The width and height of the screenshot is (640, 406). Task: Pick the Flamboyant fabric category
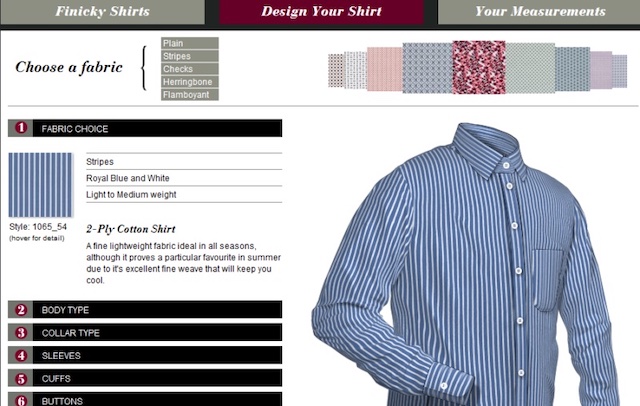190,95
